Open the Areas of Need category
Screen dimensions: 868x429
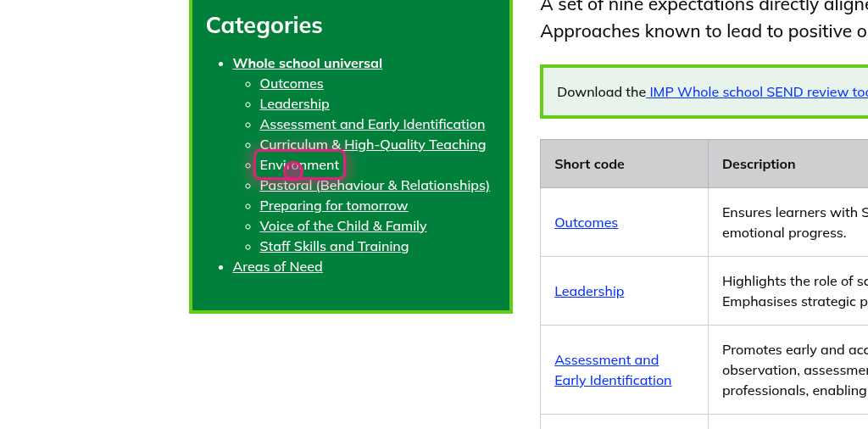(x=277, y=267)
